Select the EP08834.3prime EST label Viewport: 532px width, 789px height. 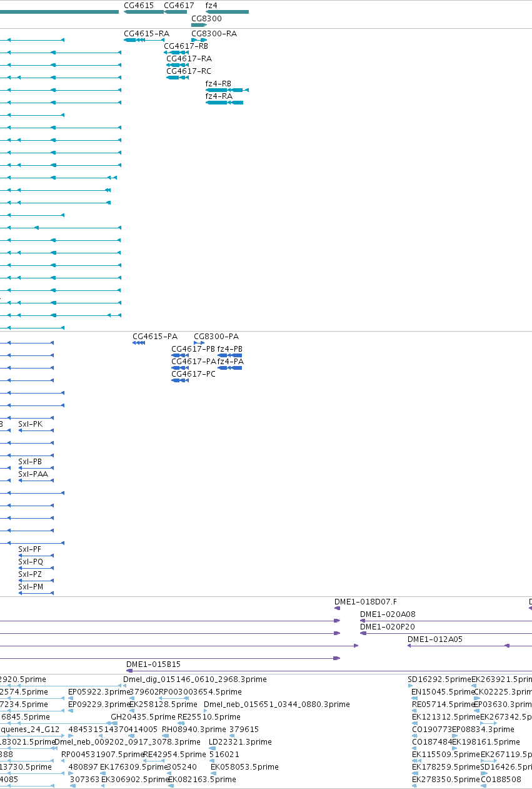pos(483,730)
